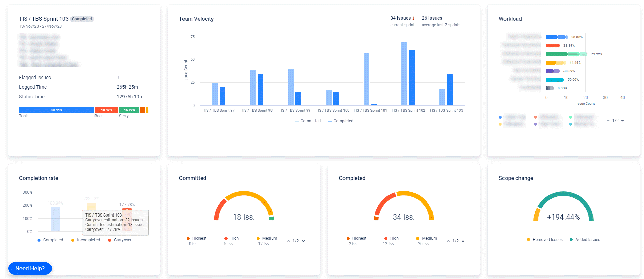
Task: Toggle the Completed series in velocity legend
Action: click(x=340, y=121)
